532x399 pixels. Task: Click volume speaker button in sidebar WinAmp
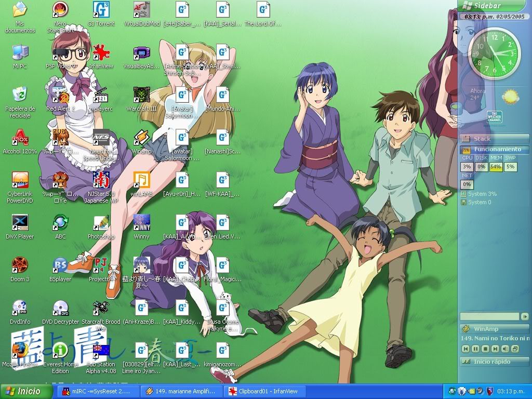505,349
